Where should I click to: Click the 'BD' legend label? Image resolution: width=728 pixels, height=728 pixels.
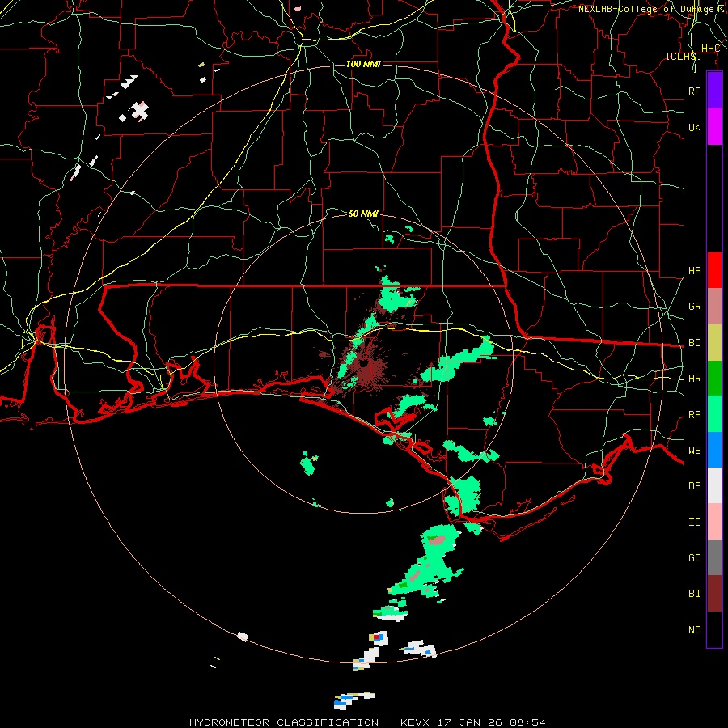click(x=694, y=343)
